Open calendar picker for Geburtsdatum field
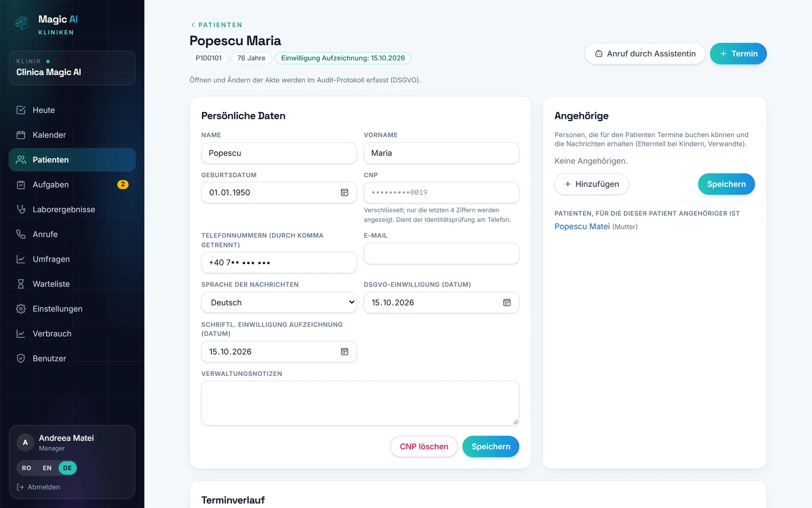The width and height of the screenshot is (812, 508). pos(345,193)
